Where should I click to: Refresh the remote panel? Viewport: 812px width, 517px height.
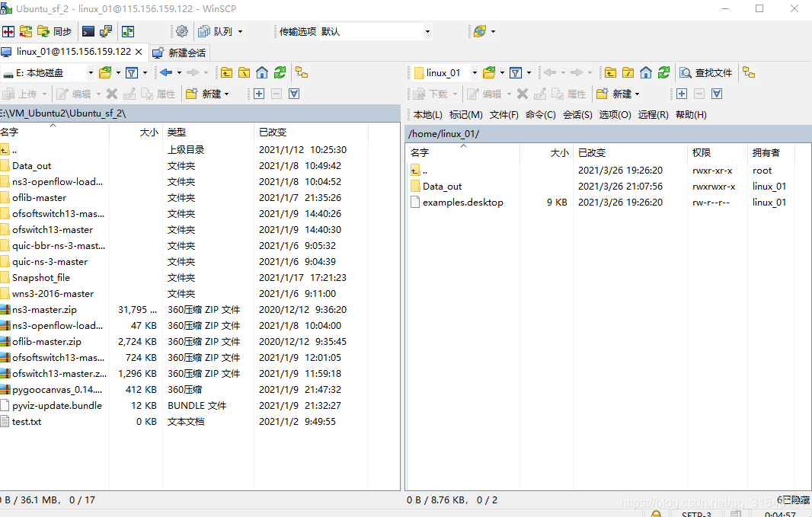click(663, 73)
